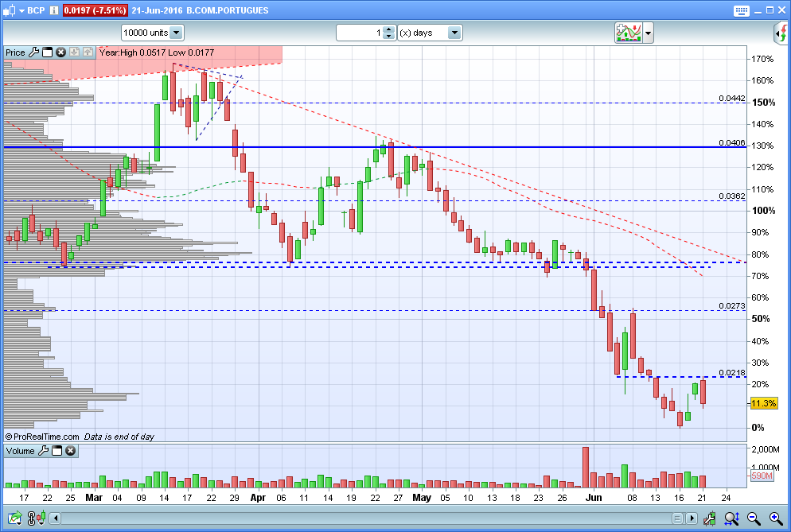Click the 0.0406 horizontal line label
Image resolution: width=791 pixels, height=532 pixels.
click(732, 142)
